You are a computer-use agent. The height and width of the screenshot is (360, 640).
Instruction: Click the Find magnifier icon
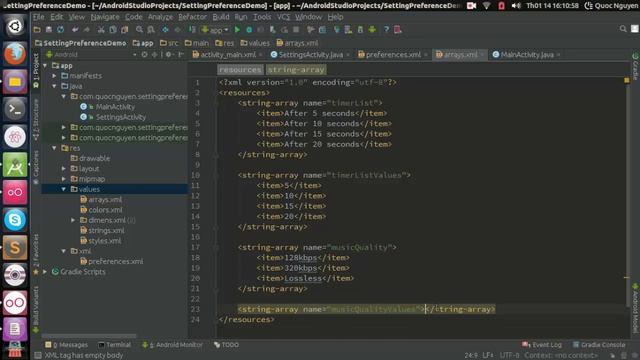[140, 30]
